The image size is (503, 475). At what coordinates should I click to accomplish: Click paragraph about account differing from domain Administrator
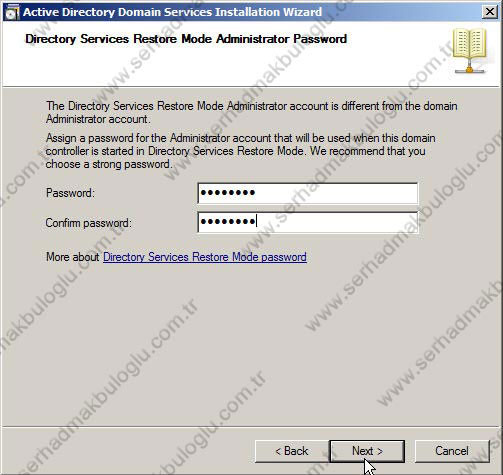pyautogui.click(x=252, y=112)
